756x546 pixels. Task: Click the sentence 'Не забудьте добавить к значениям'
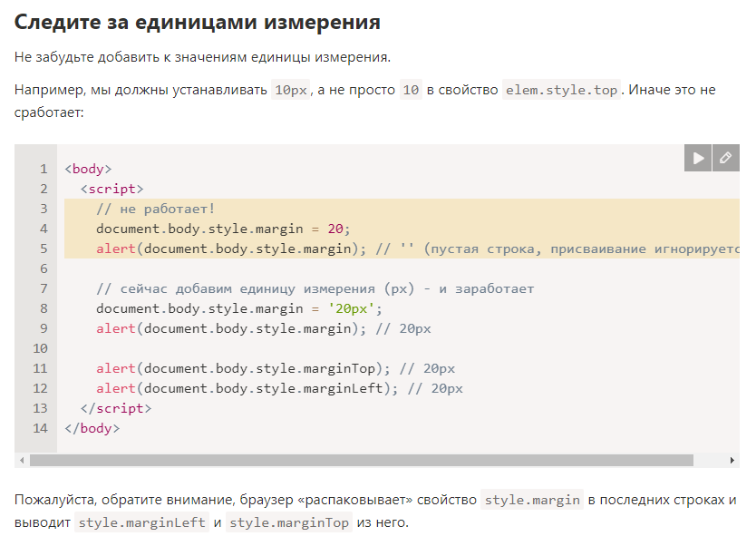pos(131,57)
